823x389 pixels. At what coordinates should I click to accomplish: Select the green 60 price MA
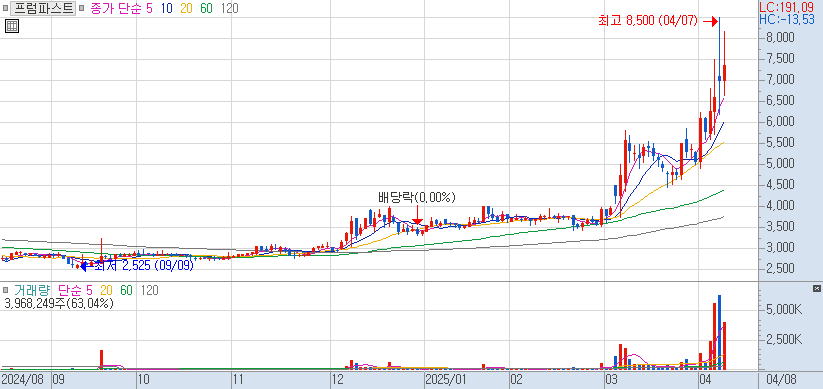click(x=207, y=8)
